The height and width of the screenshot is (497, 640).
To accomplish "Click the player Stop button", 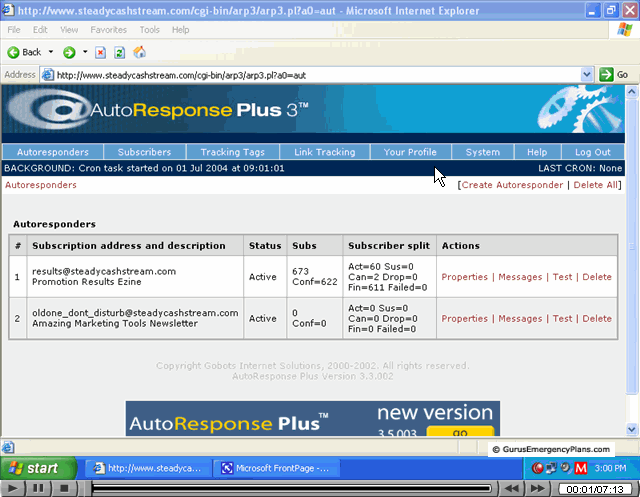I will (64, 488).
